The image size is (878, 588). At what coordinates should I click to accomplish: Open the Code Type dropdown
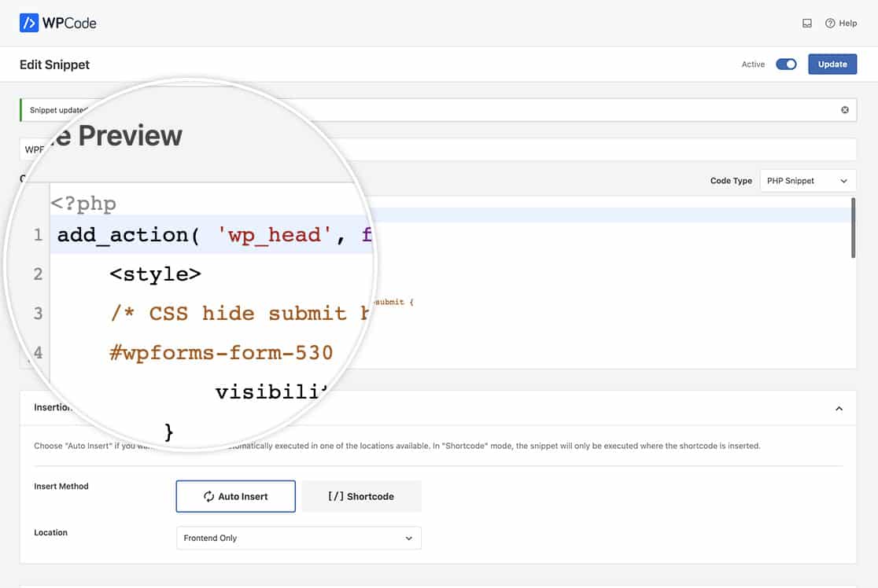pos(807,181)
